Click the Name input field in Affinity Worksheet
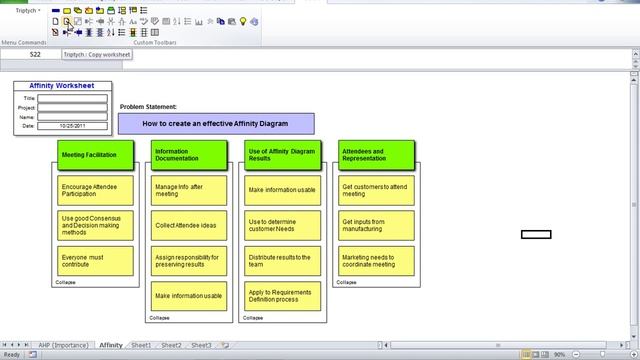Image resolution: width=640 pixels, height=360 pixels. [73, 117]
